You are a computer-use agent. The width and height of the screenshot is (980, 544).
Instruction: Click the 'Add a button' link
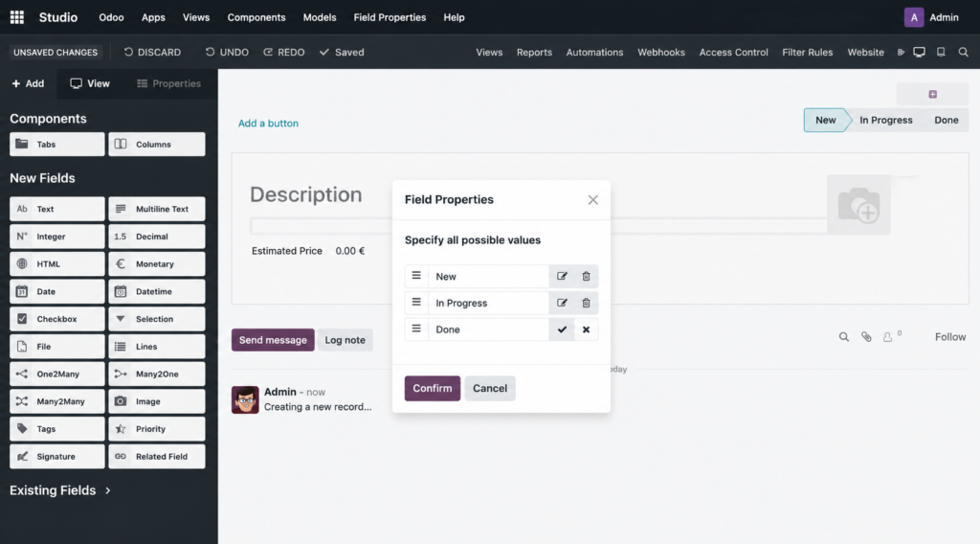coord(268,124)
